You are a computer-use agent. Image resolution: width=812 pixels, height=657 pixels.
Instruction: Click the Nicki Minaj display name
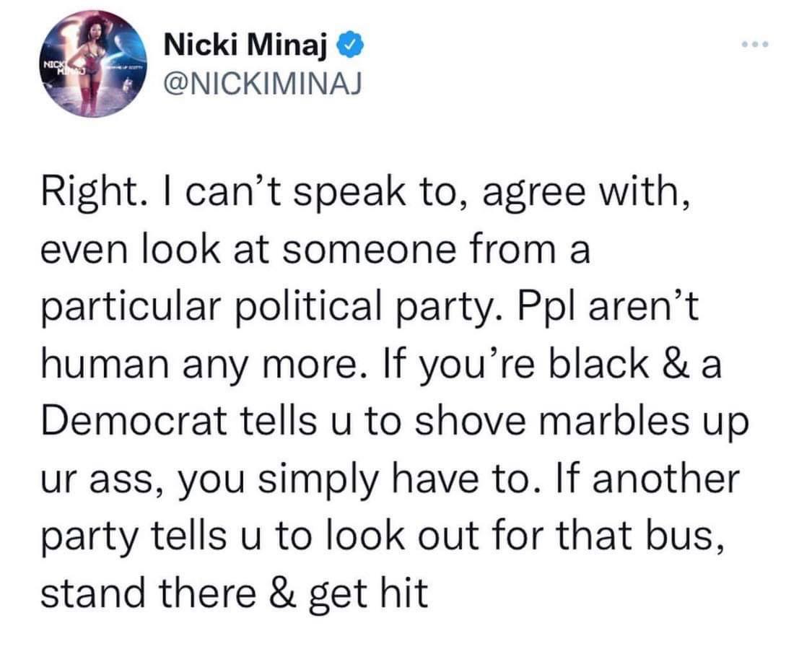pos(245,45)
